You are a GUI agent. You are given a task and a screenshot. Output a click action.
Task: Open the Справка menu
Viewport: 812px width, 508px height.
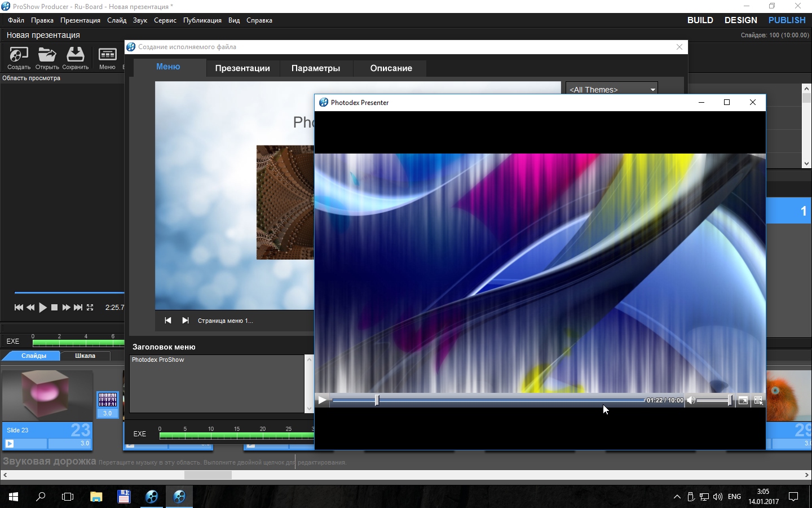click(259, 20)
